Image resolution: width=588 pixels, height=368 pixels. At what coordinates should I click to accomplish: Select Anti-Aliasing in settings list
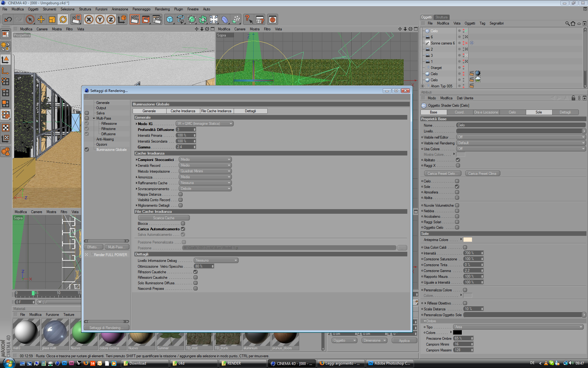105,139
